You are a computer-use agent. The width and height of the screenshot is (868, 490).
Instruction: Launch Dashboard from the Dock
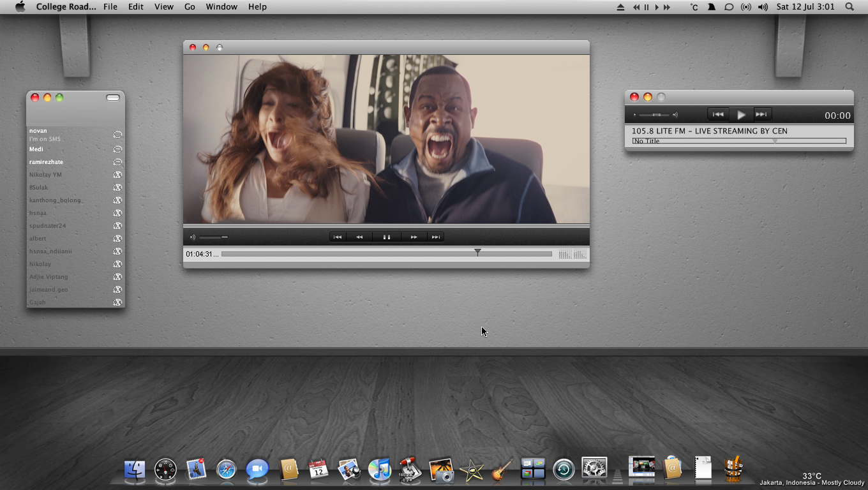tap(165, 470)
